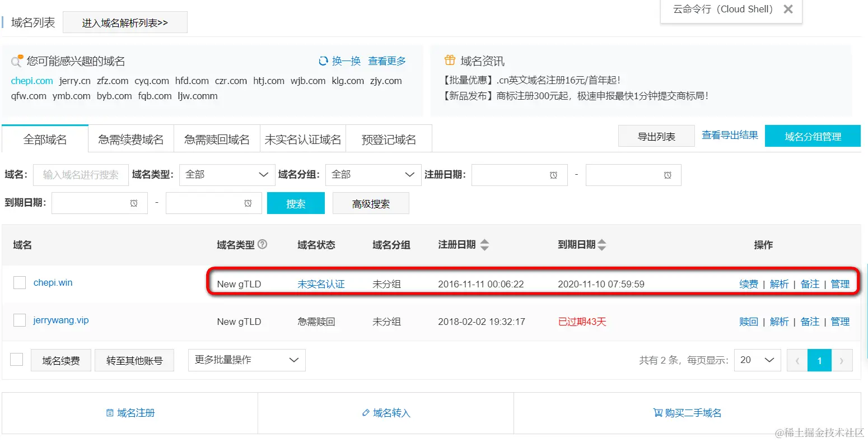Click 进入域名解析列表 button
868x442 pixels.
click(x=125, y=22)
